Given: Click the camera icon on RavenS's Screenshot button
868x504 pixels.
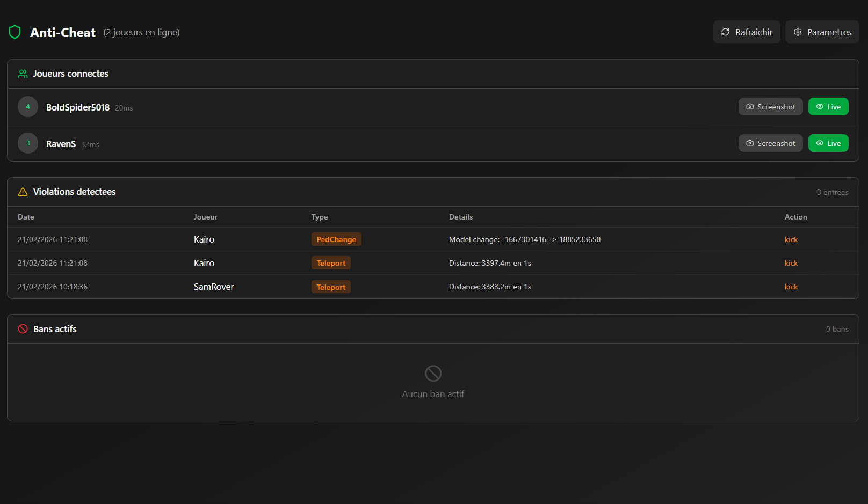Looking at the screenshot, I should pyautogui.click(x=749, y=143).
